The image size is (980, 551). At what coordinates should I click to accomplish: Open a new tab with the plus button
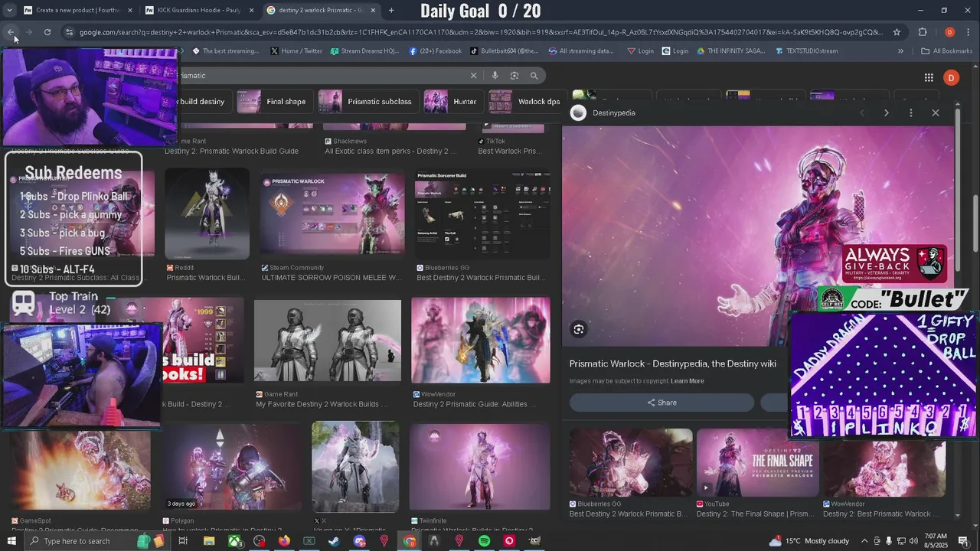pyautogui.click(x=391, y=10)
